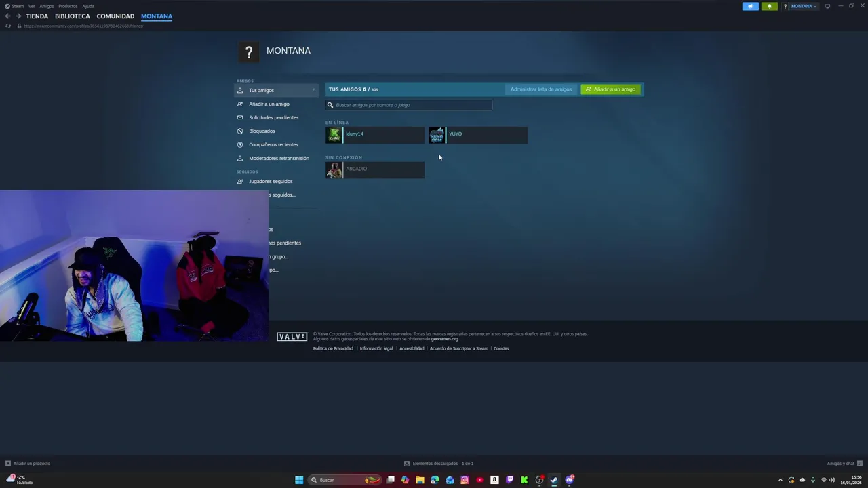
Task: Click the Tus amigos person icon
Action: point(240,90)
